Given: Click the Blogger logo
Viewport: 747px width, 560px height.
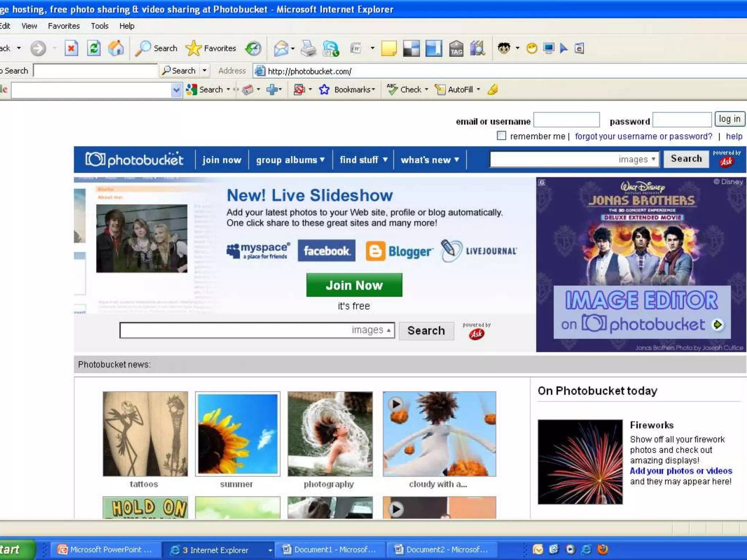Looking at the screenshot, I should click(400, 251).
